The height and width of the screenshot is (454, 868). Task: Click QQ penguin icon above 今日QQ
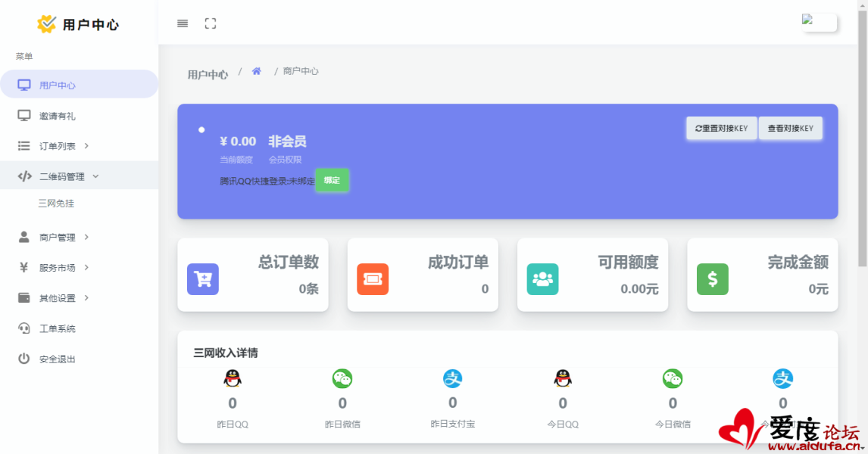pos(563,378)
